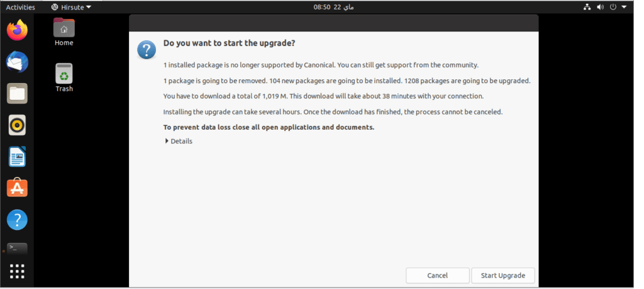Click the Start Upgrade button

(502, 275)
